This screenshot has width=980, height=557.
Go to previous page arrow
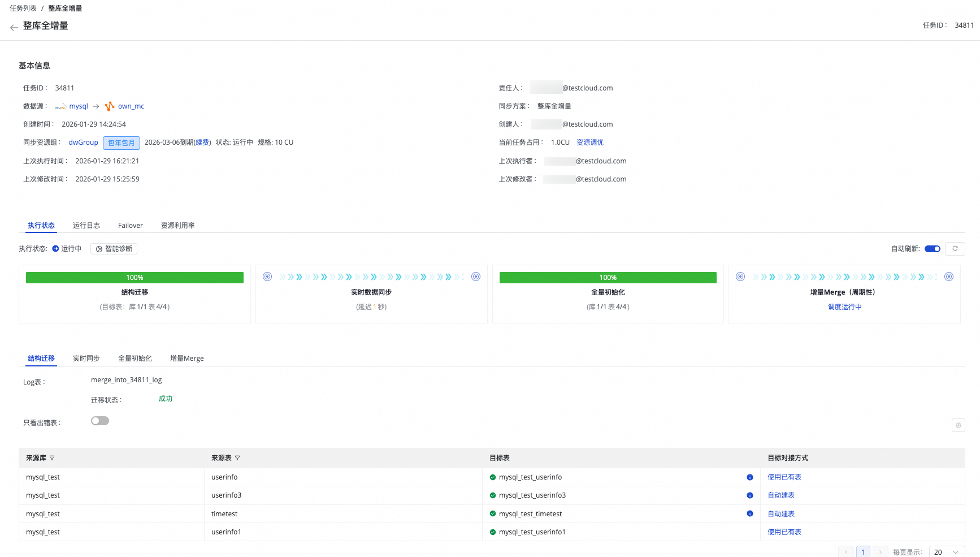846,552
